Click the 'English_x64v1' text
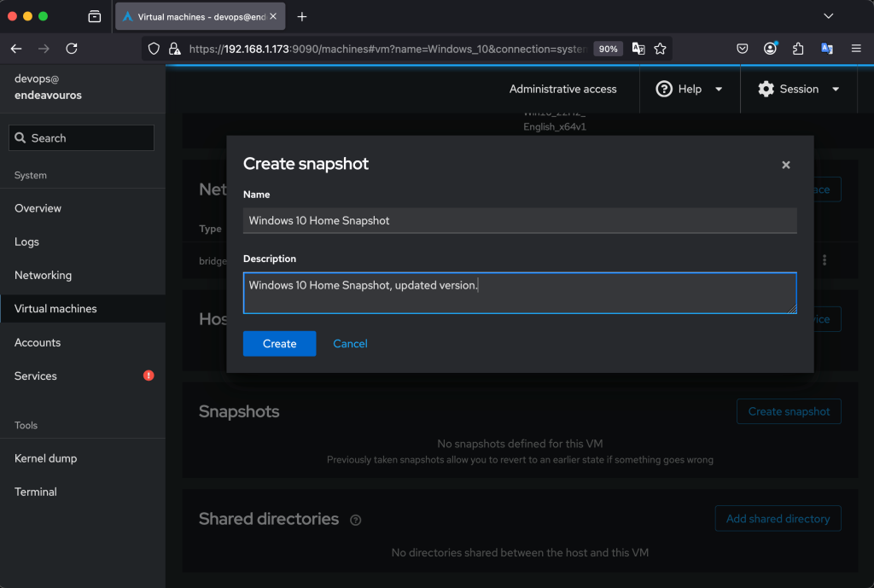 (555, 127)
